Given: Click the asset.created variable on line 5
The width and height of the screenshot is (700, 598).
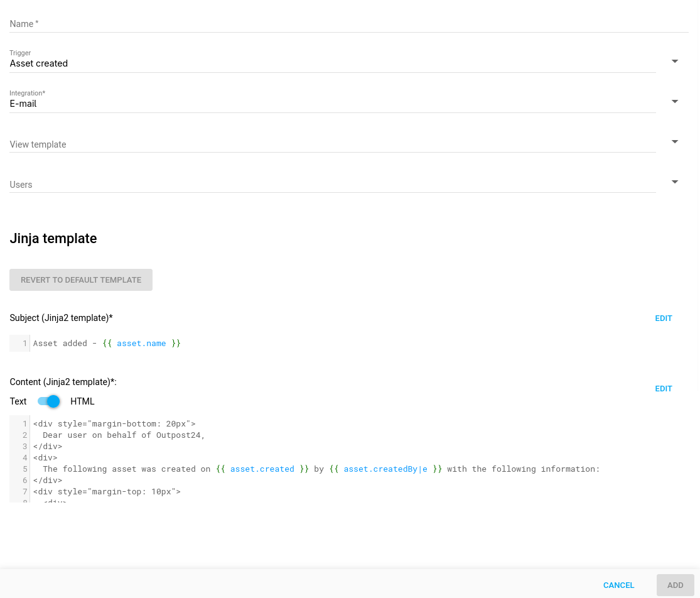Looking at the screenshot, I should (262, 469).
